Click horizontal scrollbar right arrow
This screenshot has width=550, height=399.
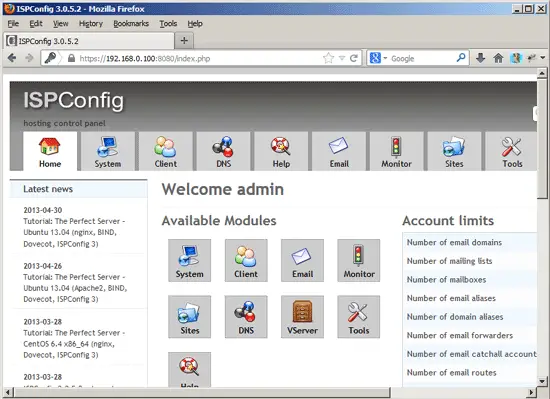tap(531, 392)
